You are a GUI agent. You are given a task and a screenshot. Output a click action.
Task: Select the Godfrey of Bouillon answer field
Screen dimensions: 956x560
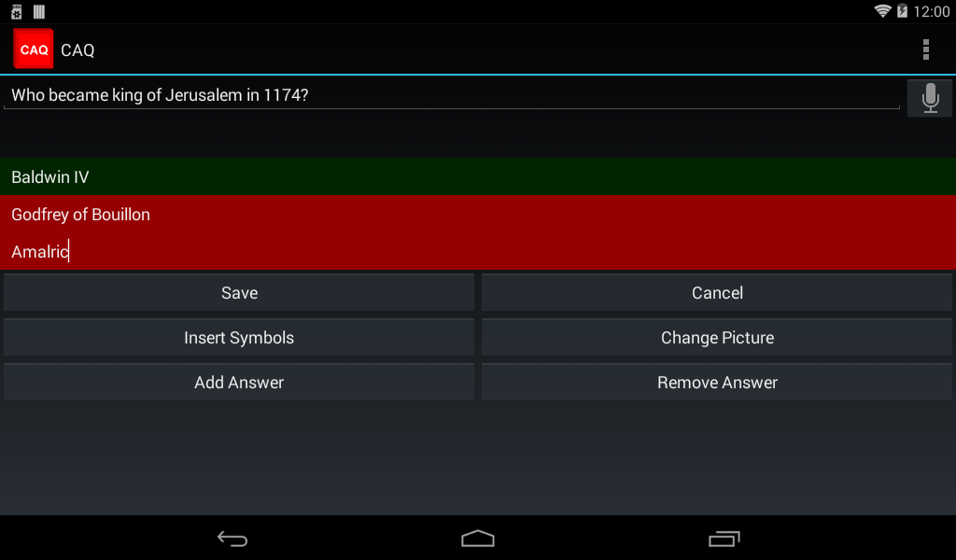[478, 214]
